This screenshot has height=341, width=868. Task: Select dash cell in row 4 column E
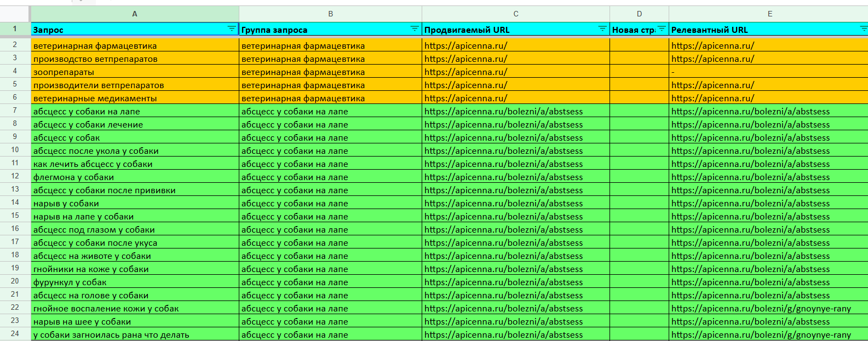[x=768, y=72]
